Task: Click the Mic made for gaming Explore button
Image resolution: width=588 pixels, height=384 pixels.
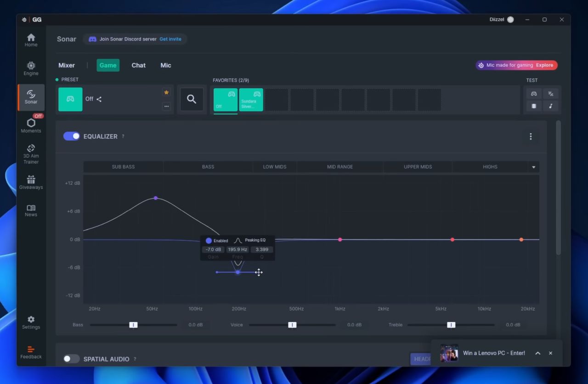Action: pos(544,65)
